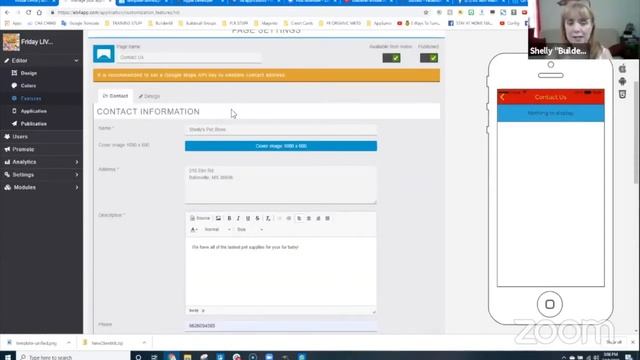This screenshot has height=360, width=640.
Task: Click the orange Google Maps API warning banner
Action: [267, 75]
